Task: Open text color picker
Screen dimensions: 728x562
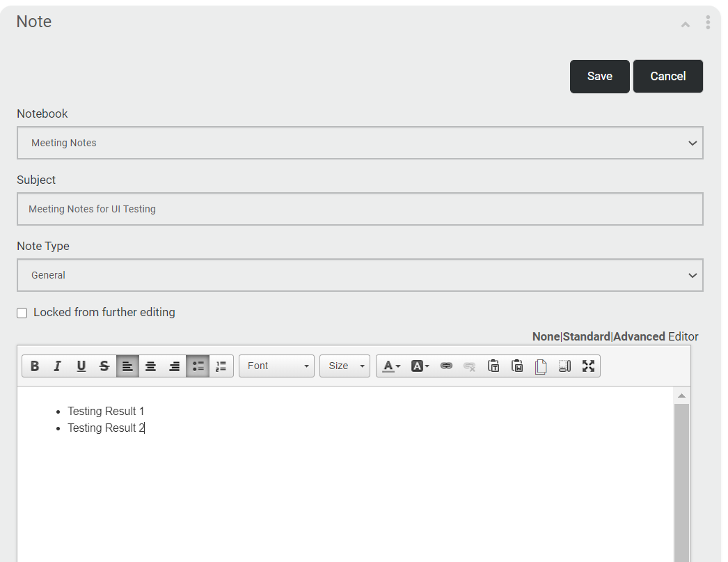Action: tap(391, 366)
